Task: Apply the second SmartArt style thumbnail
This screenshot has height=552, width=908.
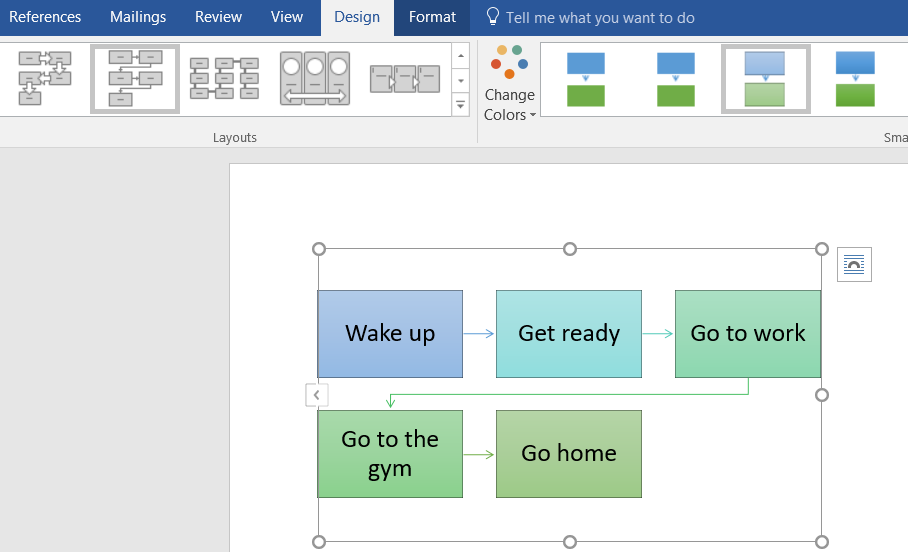Action: click(x=676, y=79)
